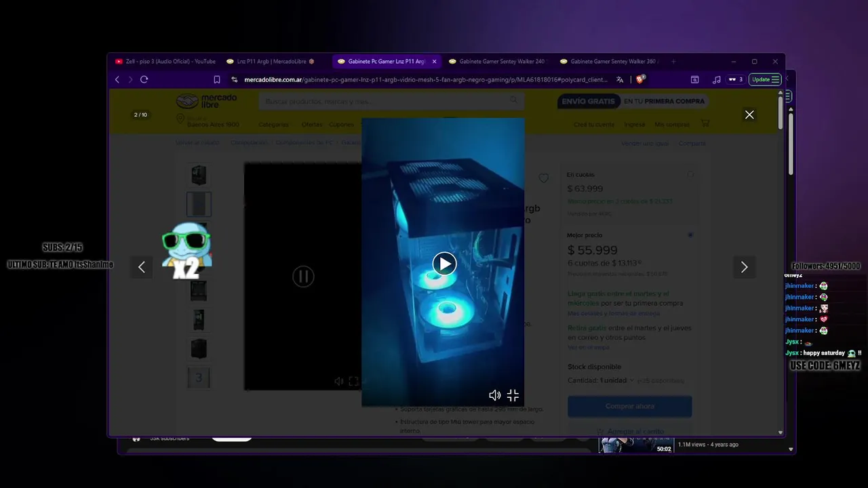This screenshot has width=868, height=488.
Task: Focus the mercadolibre.com.ar address bar
Action: [426, 79]
